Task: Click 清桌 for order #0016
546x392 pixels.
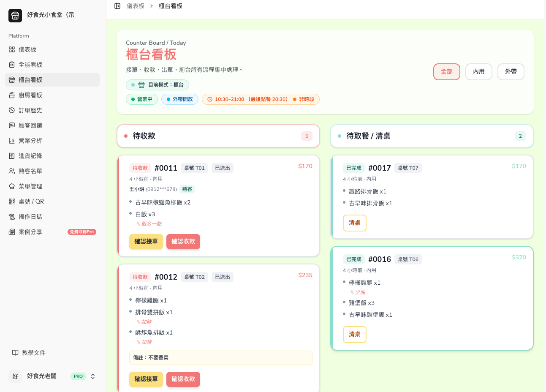Action: pos(355,335)
